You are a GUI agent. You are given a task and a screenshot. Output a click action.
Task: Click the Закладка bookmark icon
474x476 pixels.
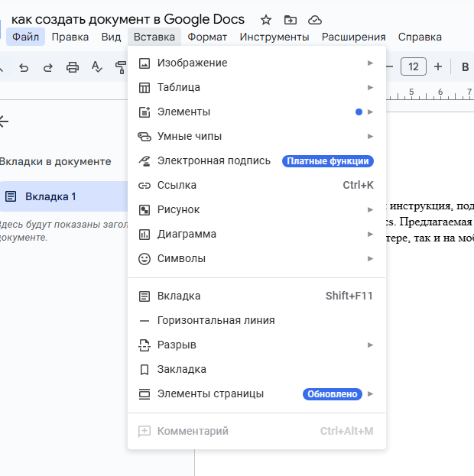pyautogui.click(x=144, y=370)
